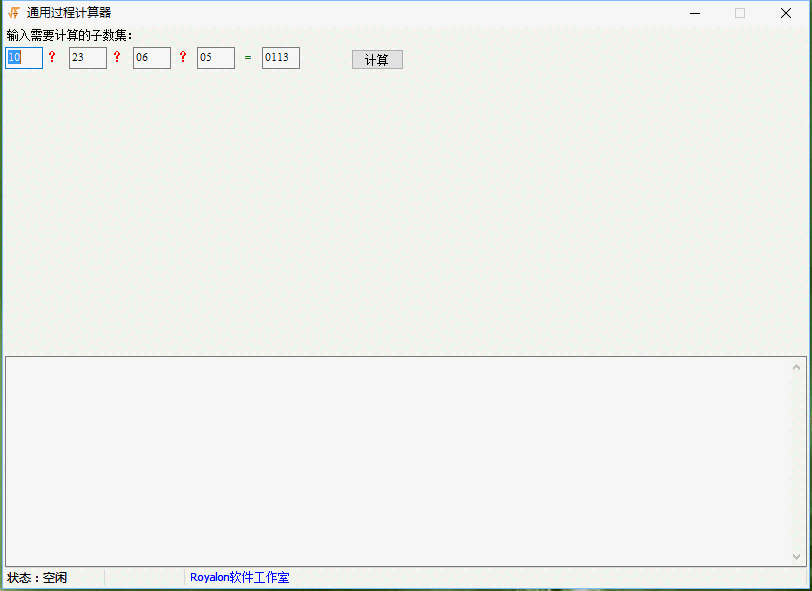This screenshot has width=812, height=591.
Task: Close the 通用过程计算器 window
Action: point(786,13)
